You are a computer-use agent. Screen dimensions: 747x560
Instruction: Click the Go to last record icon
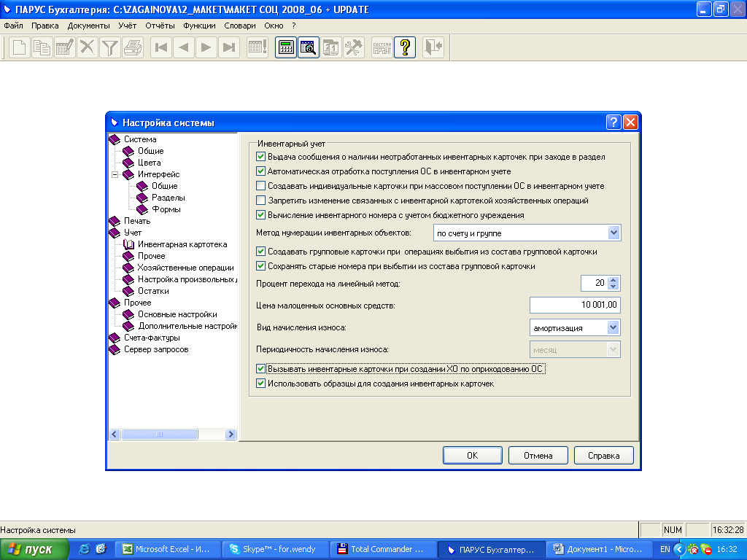pos(229,47)
